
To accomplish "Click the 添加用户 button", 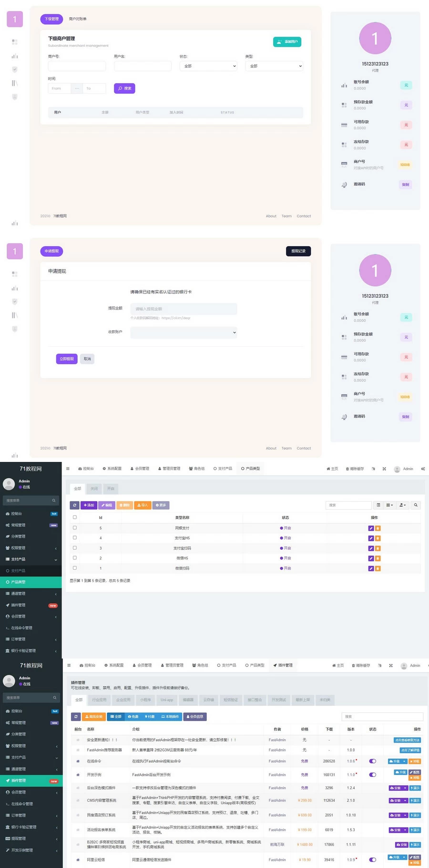I will click(287, 42).
